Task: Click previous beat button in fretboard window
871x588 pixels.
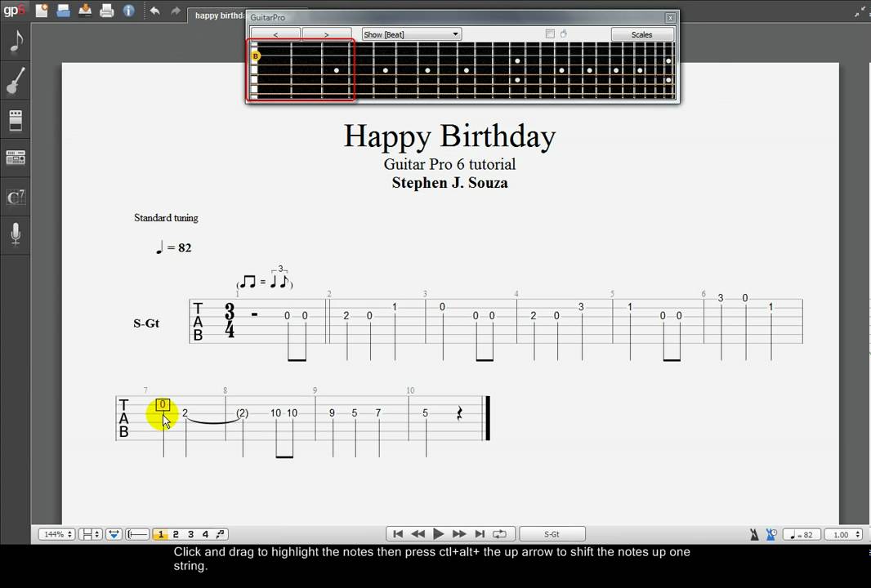Action: tap(275, 34)
